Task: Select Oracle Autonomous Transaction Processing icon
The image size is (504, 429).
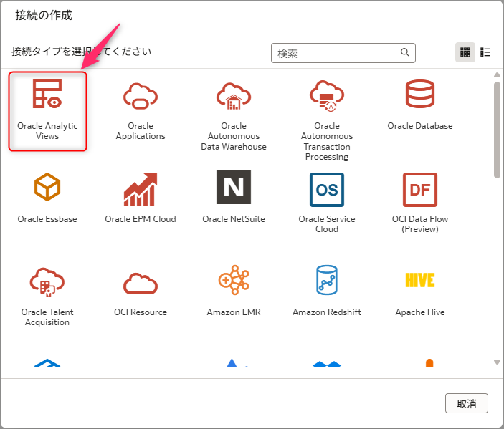Action: [x=327, y=96]
